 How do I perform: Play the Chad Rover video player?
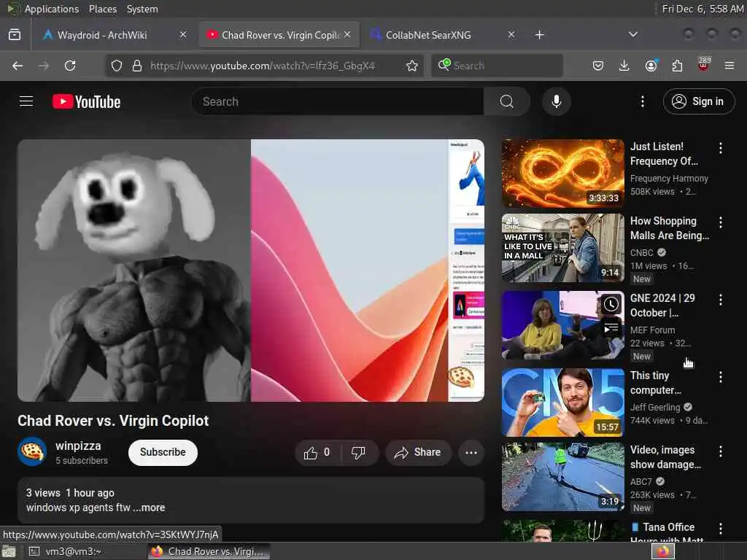[x=251, y=271]
